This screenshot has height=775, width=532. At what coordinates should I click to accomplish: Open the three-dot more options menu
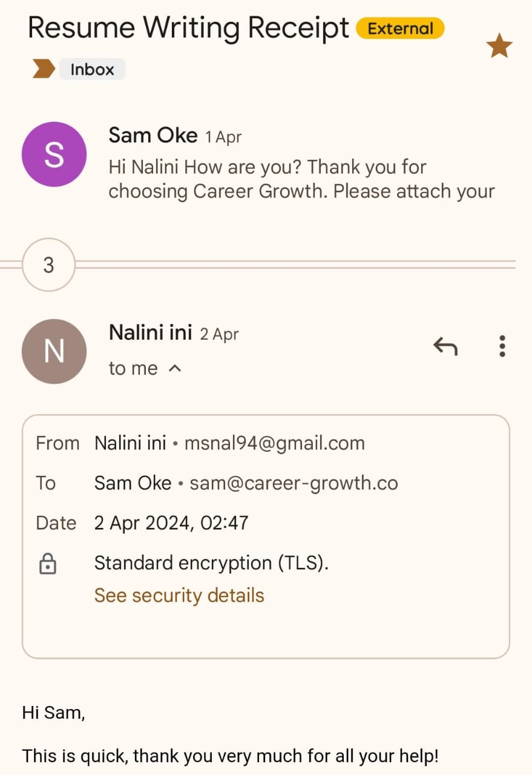click(x=502, y=346)
